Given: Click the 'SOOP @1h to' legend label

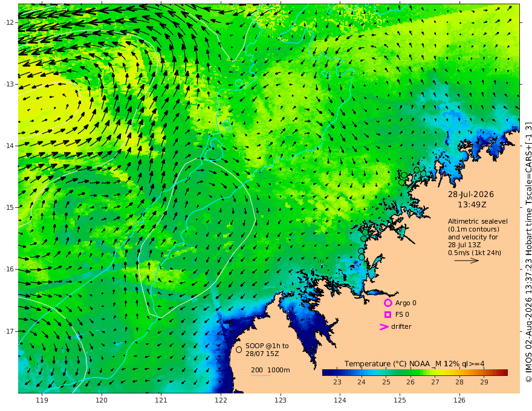Looking at the screenshot, I should pos(267,346).
